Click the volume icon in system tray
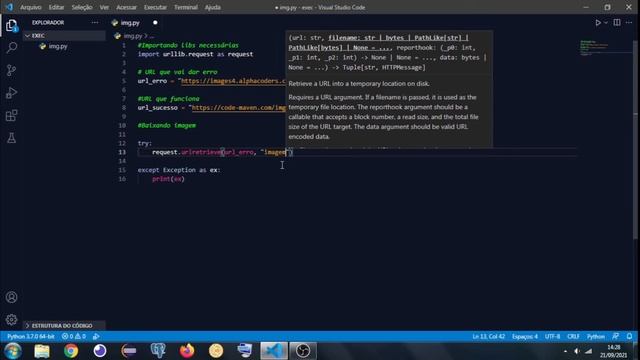The image size is (640, 360). pos(576,351)
